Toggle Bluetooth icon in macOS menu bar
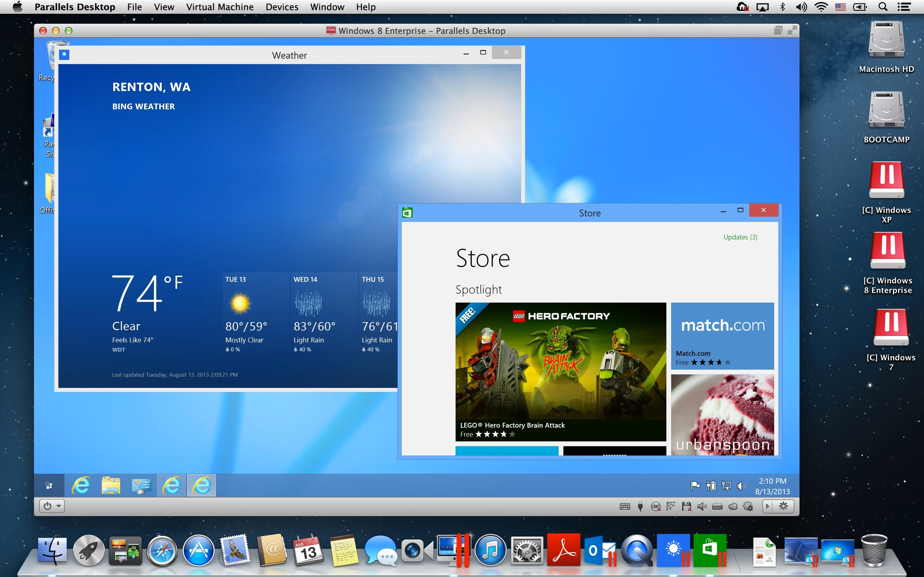 tap(783, 7)
